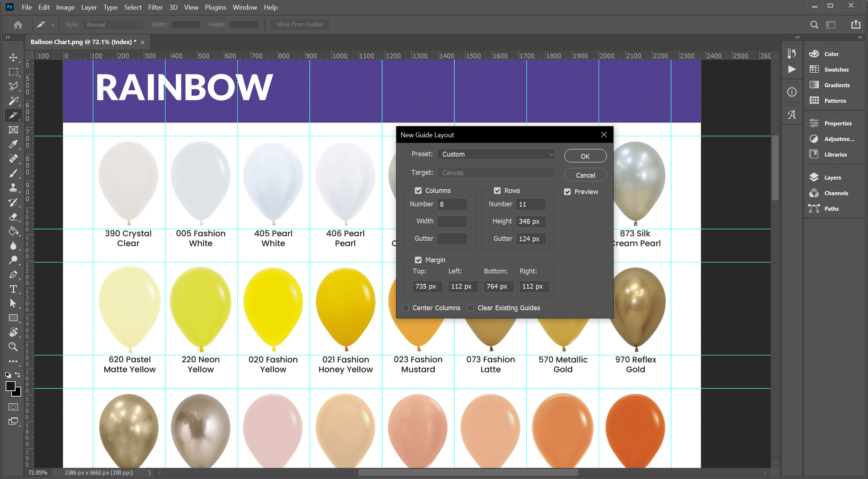Image resolution: width=868 pixels, height=479 pixels.
Task: Select the Eyedropper tool
Action: point(13,144)
